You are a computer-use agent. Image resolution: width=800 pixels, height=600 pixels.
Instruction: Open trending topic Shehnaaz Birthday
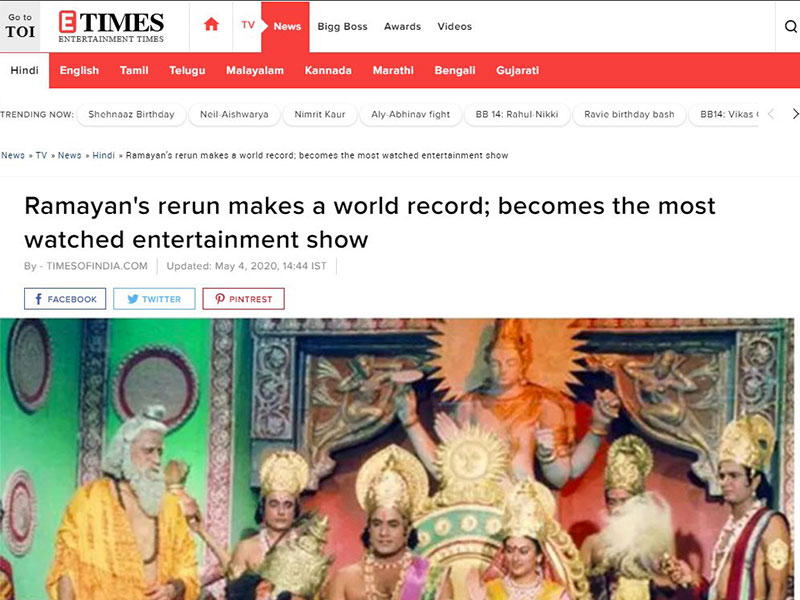click(x=131, y=115)
